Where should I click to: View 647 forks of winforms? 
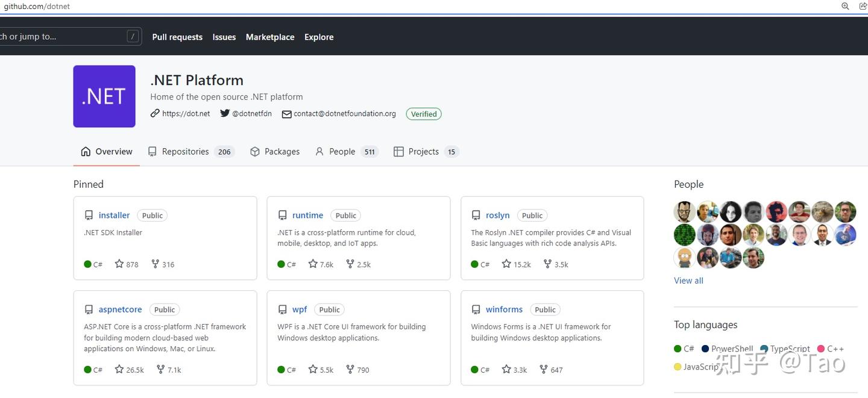coord(551,370)
